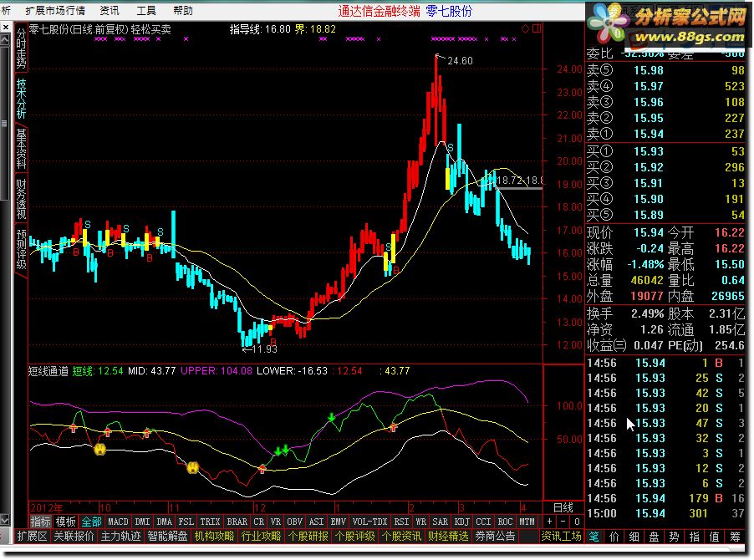Apply the OBV indicator
This screenshot has height=560, width=754.
tap(295, 522)
